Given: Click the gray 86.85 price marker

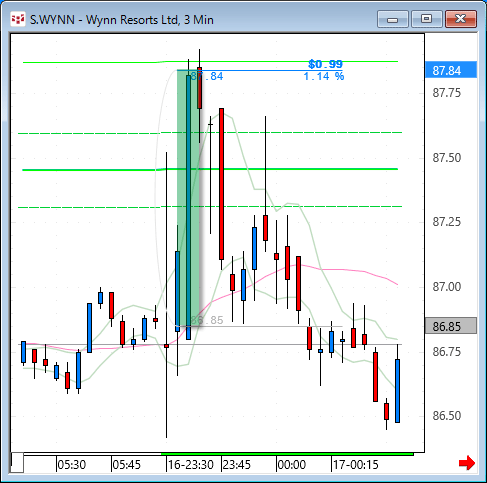Looking at the screenshot, I should [x=451, y=326].
